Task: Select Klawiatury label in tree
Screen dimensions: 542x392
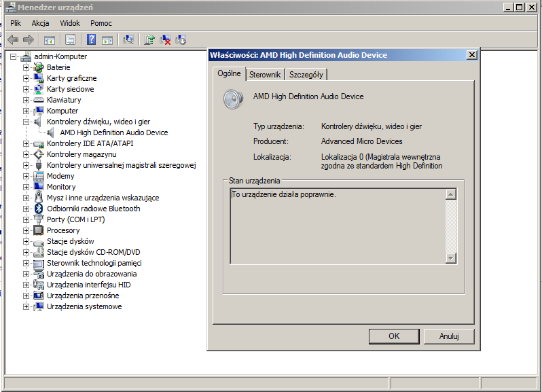Action: click(64, 100)
